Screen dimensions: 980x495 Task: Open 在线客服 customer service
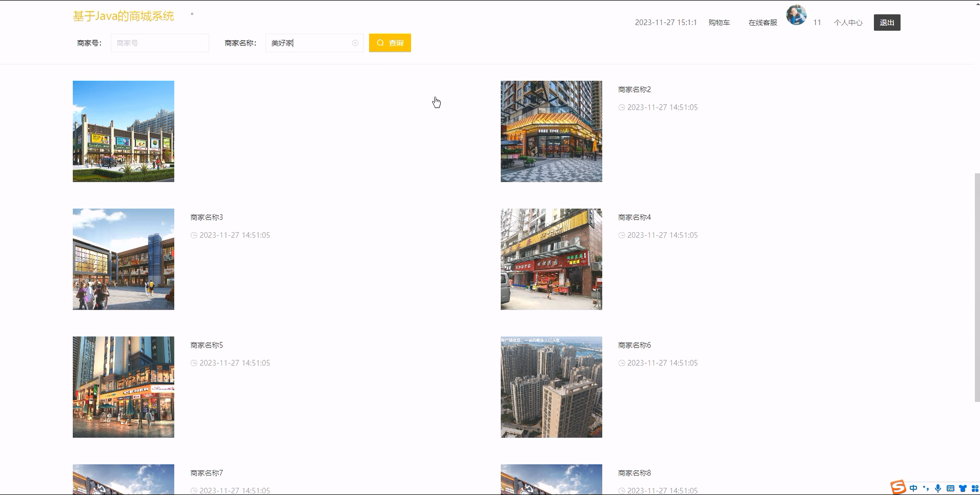762,23
